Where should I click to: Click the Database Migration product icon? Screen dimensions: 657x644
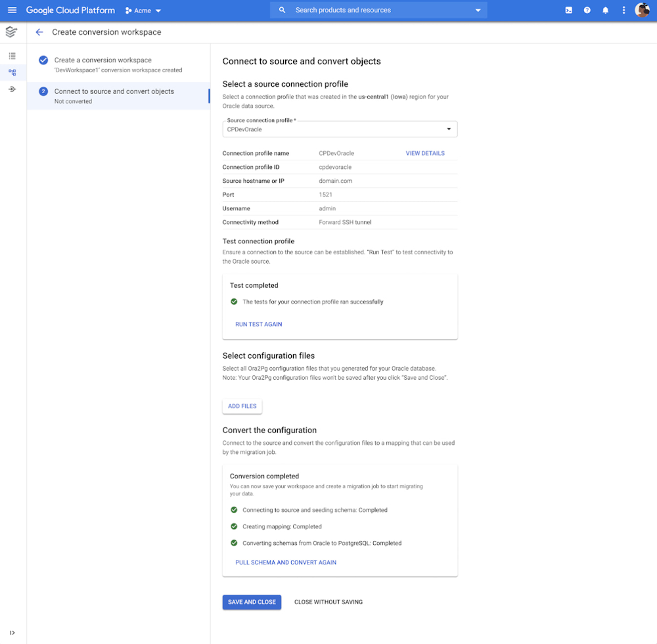tap(12, 32)
